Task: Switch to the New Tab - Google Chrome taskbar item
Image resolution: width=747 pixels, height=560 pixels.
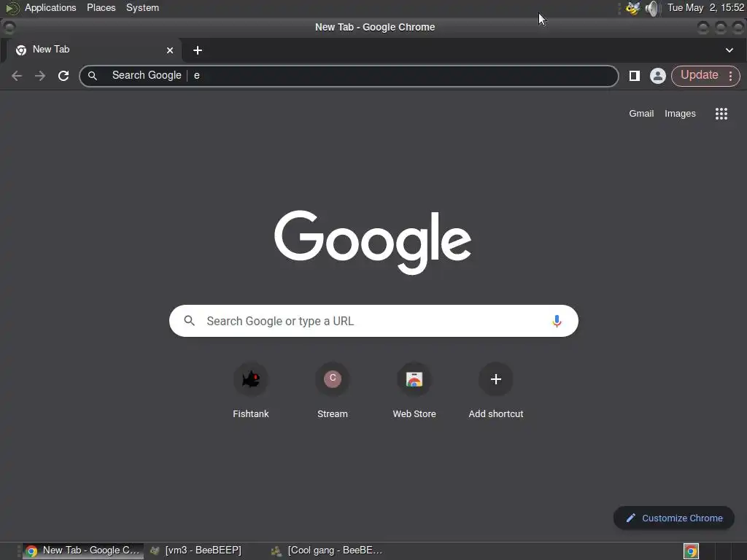Action: coord(83,551)
